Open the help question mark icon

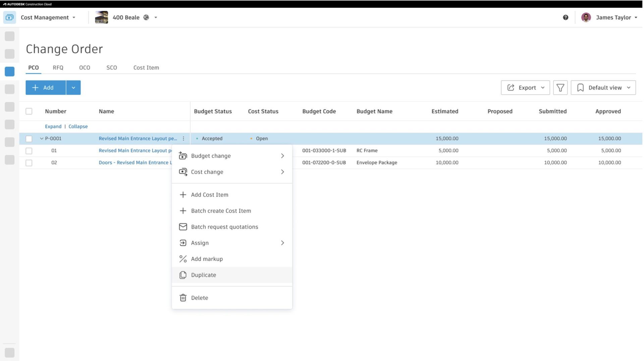pyautogui.click(x=566, y=17)
